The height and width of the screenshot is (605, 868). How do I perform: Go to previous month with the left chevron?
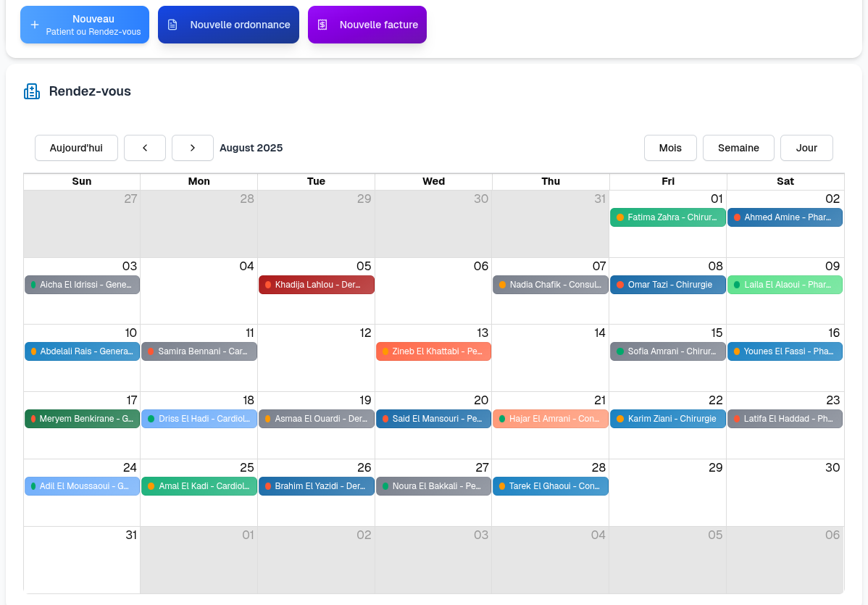[x=144, y=148]
